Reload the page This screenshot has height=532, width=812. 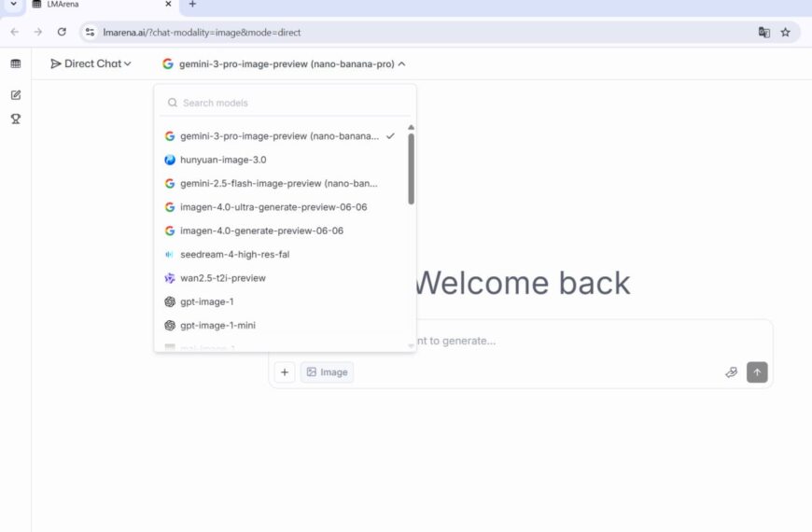[62, 32]
